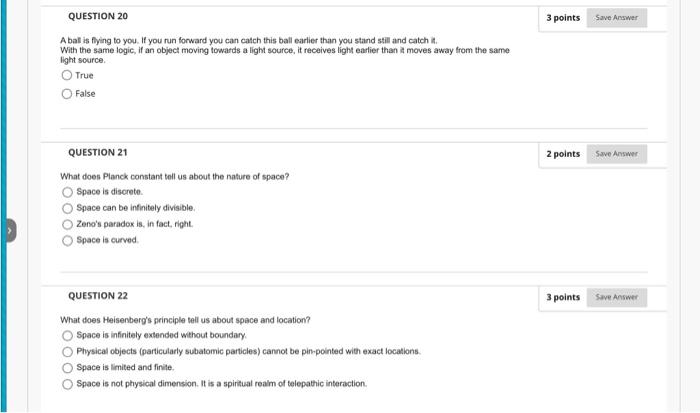Viewport: 700px width, 413px height.
Task: Click the '3 points' label of Question 20
Action: pos(563,18)
